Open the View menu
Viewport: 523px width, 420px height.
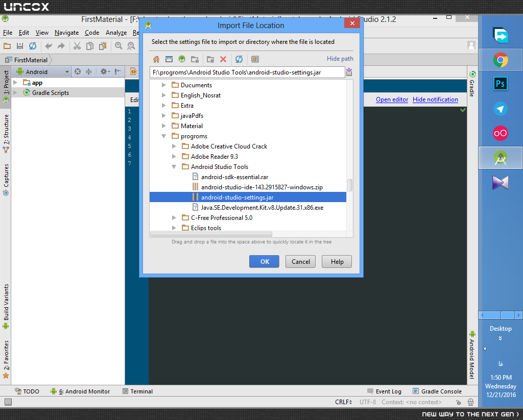42,33
